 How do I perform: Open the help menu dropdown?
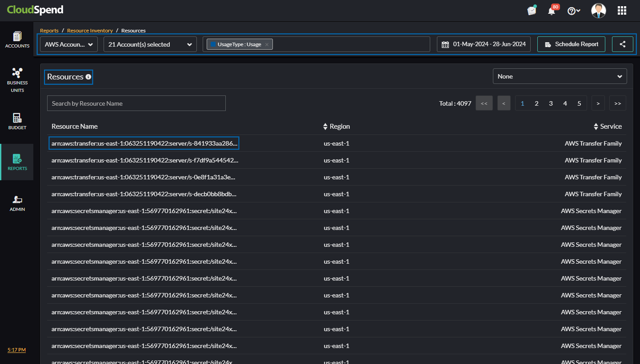[574, 11]
